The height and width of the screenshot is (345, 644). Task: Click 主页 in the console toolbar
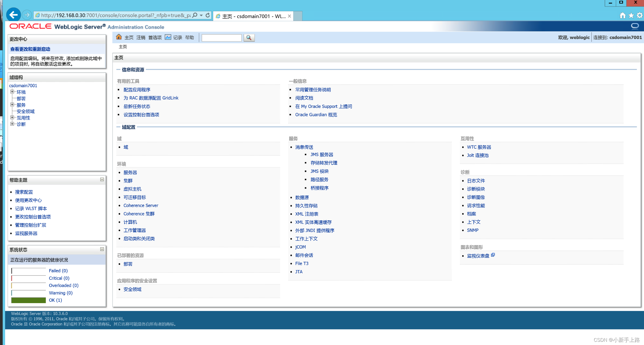pyautogui.click(x=129, y=38)
